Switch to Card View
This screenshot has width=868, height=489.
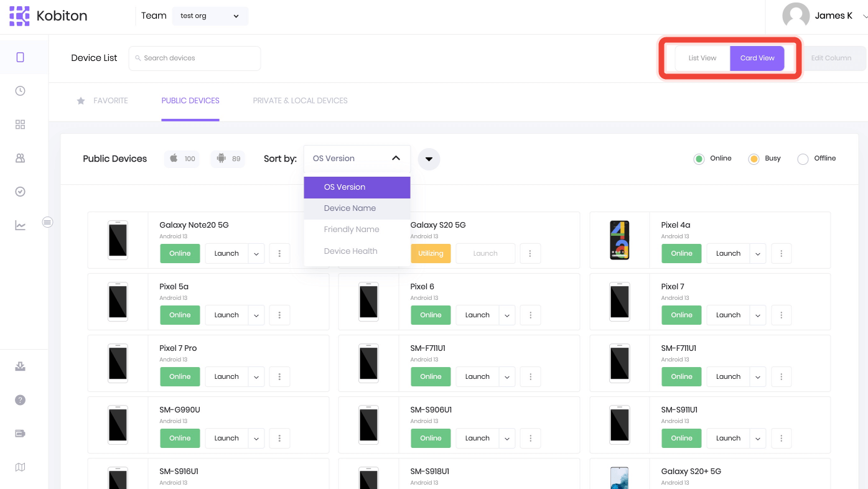(x=757, y=58)
